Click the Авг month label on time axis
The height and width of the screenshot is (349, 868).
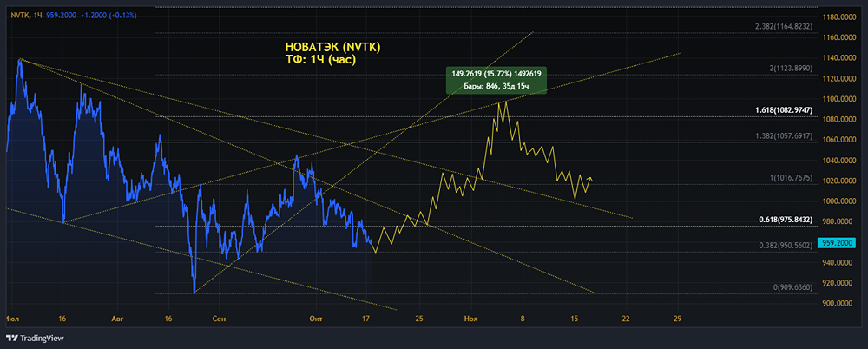(x=117, y=319)
